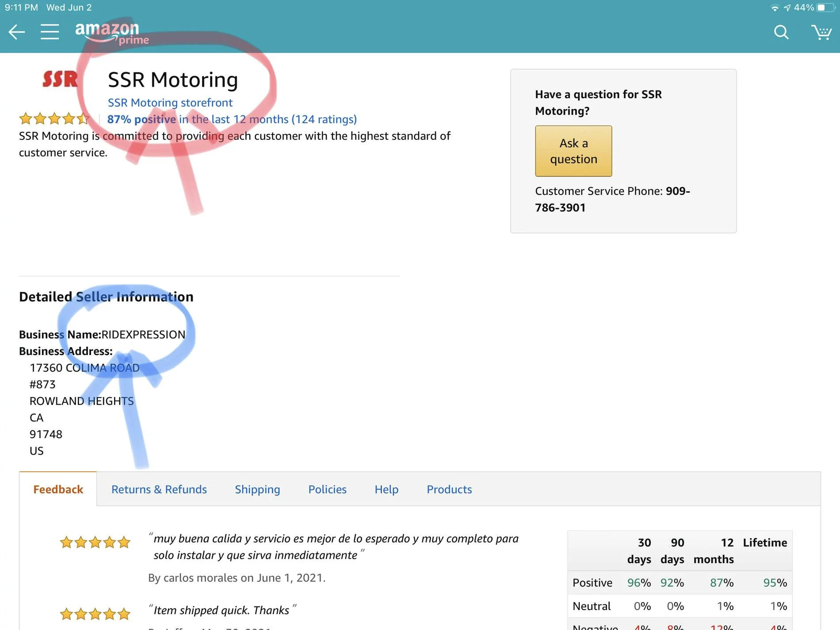The height and width of the screenshot is (630, 840).
Task: Open the Policies tab
Action: [327, 489]
